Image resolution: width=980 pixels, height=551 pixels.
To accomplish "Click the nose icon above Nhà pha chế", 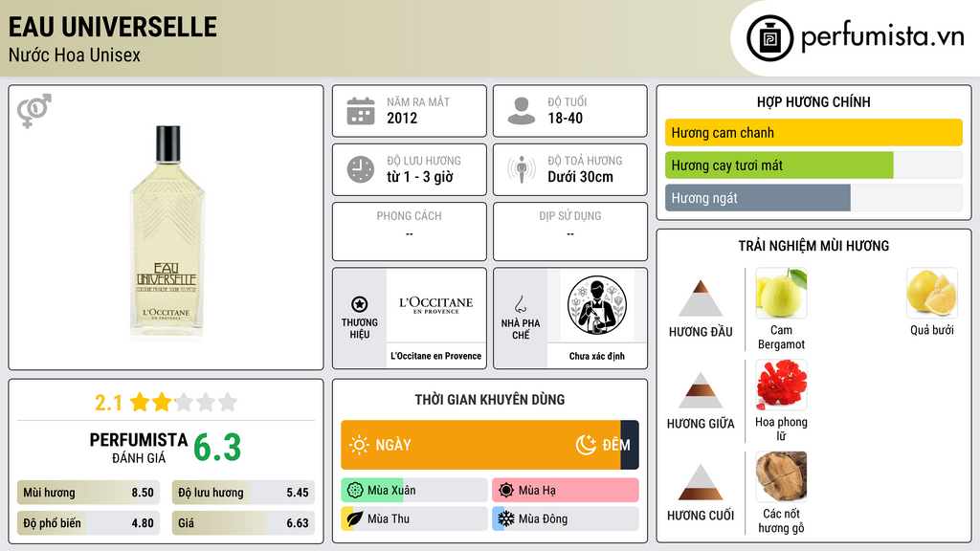I will 520,304.
